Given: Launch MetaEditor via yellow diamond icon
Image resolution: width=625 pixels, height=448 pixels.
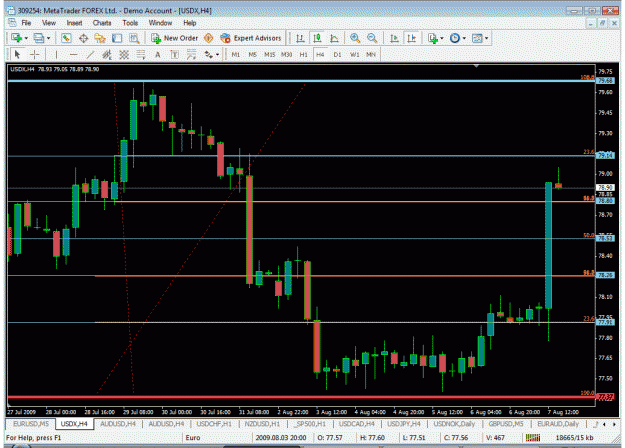Looking at the screenshot, I should click(x=208, y=38).
